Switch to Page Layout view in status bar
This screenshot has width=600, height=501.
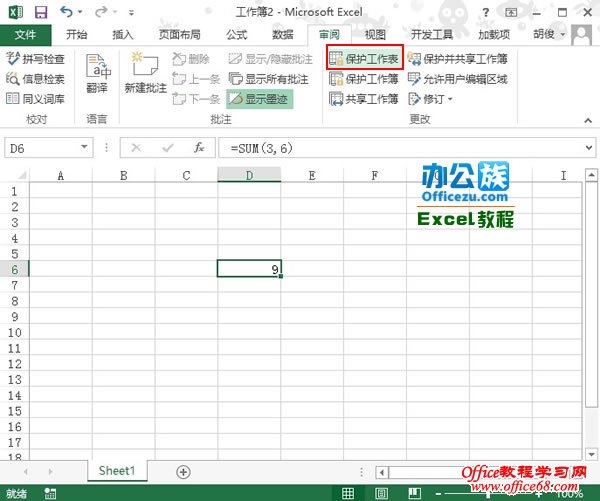tap(382, 493)
